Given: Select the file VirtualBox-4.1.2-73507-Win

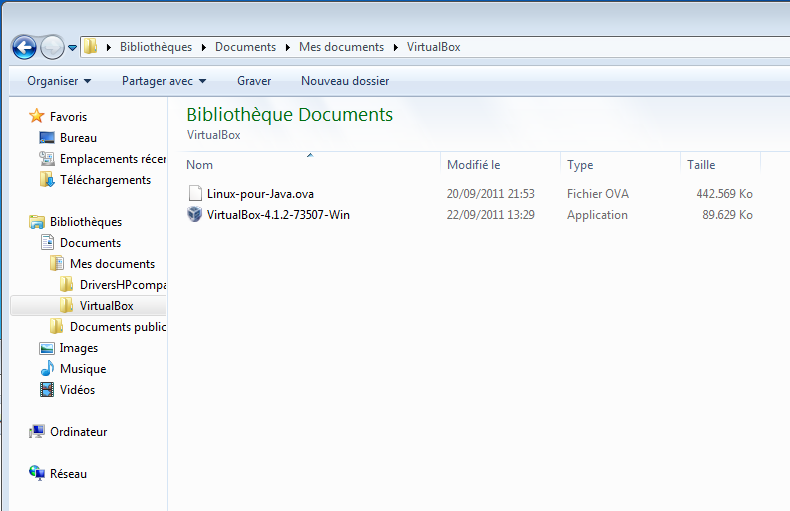Looking at the screenshot, I should click(x=278, y=215).
